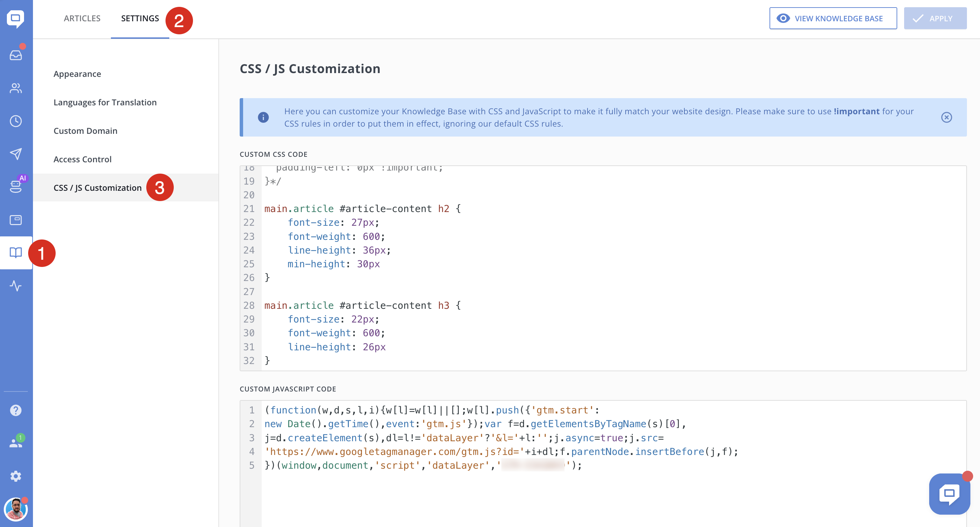Switch to the Articles tab
This screenshot has height=527, width=980.
pyautogui.click(x=82, y=18)
